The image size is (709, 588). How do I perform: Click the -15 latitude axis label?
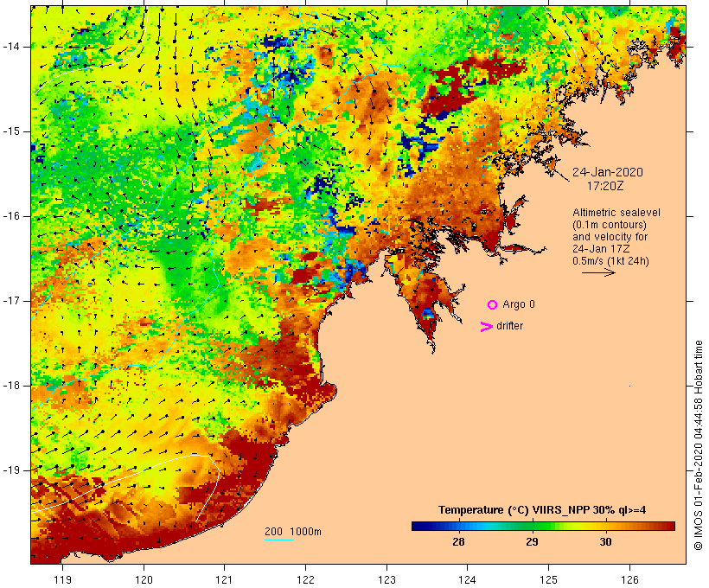pyautogui.click(x=11, y=131)
